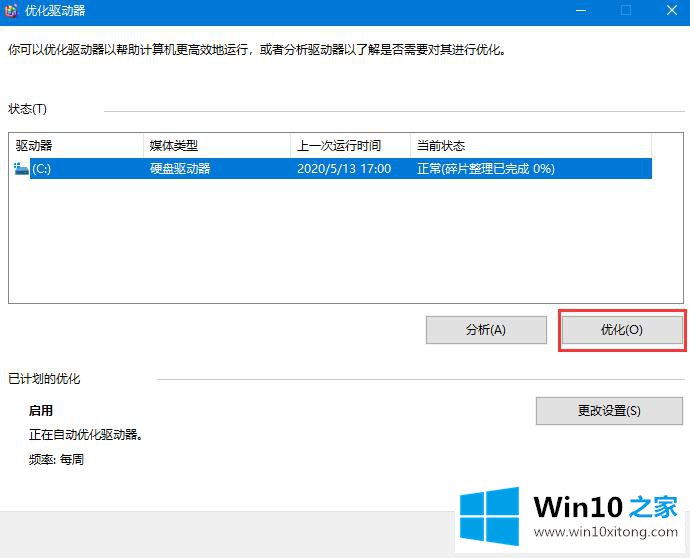
Task: Open 更改设置(S) for scheduled optimization
Action: [x=609, y=410]
